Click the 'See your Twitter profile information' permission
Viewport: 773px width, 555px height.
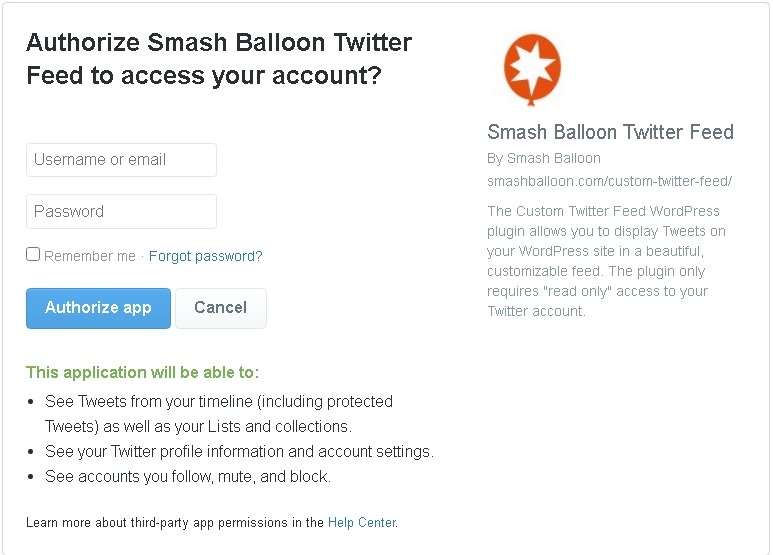click(239, 451)
